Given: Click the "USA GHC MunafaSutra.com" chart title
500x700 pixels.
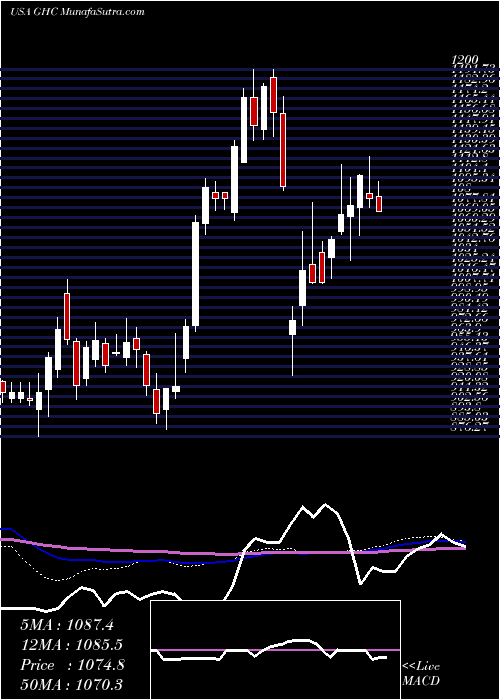Looking at the screenshot, I should coord(77,12).
